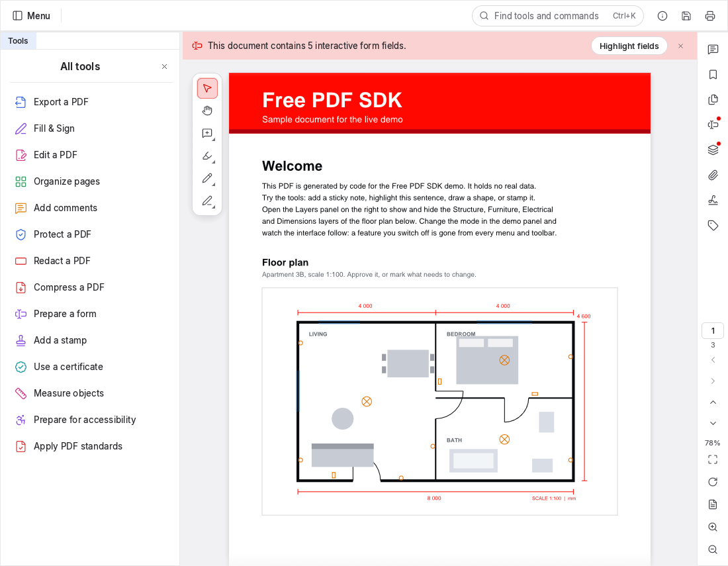Image resolution: width=728 pixels, height=566 pixels.
Task: Go to the next page with right chevron
Action: pyautogui.click(x=713, y=381)
